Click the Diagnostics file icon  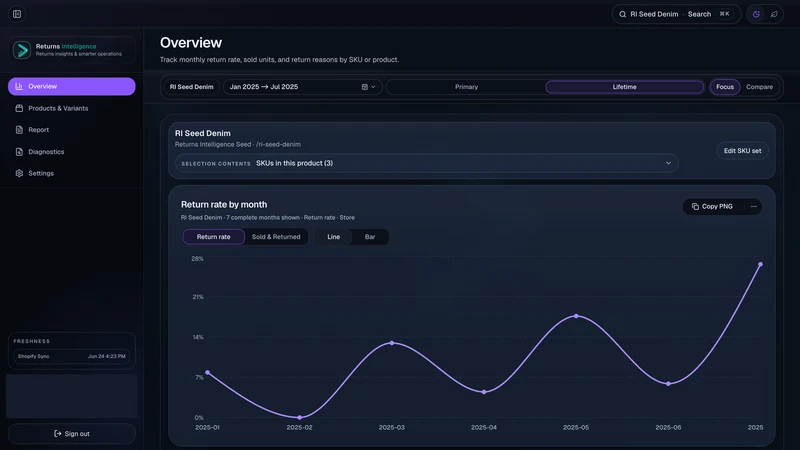coord(19,152)
